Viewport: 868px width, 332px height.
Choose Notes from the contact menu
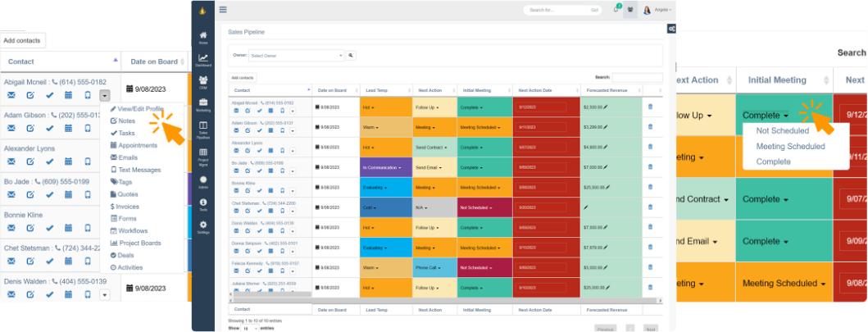click(x=123, y=121)
